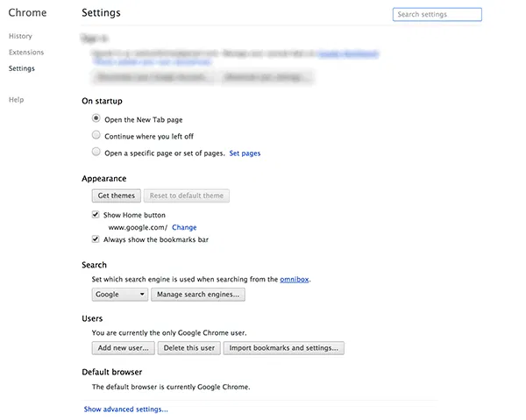The width and height of the screenshot is (526, 420).
Task: Select 'Open a specific page' radio button
Action: pyautogui.click(x=96, y=153)
